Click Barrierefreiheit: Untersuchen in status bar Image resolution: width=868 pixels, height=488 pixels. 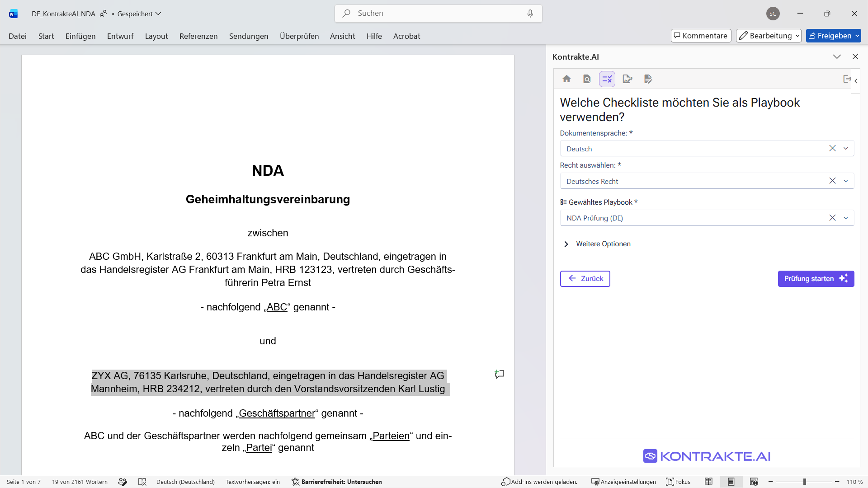[x=337, y=482]
